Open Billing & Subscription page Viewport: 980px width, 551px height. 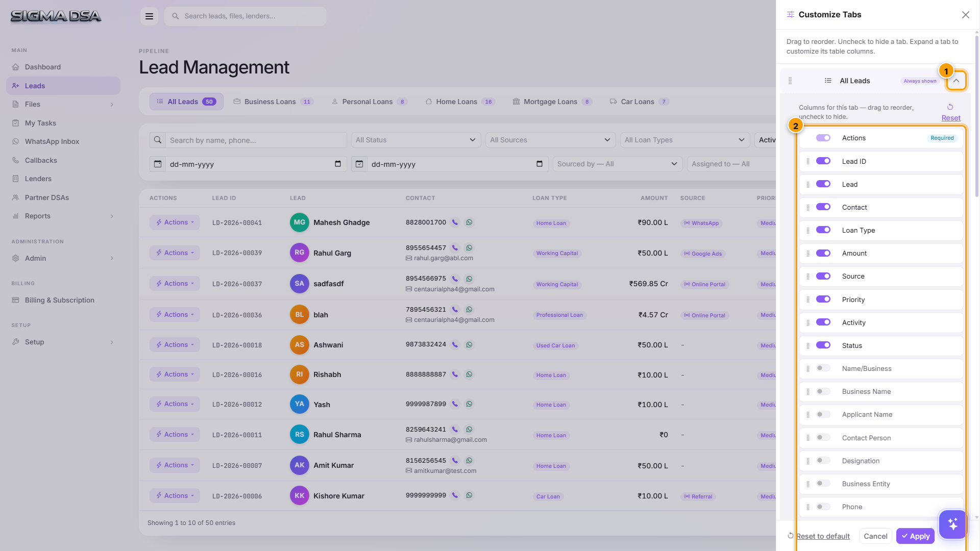click(63, 300)
